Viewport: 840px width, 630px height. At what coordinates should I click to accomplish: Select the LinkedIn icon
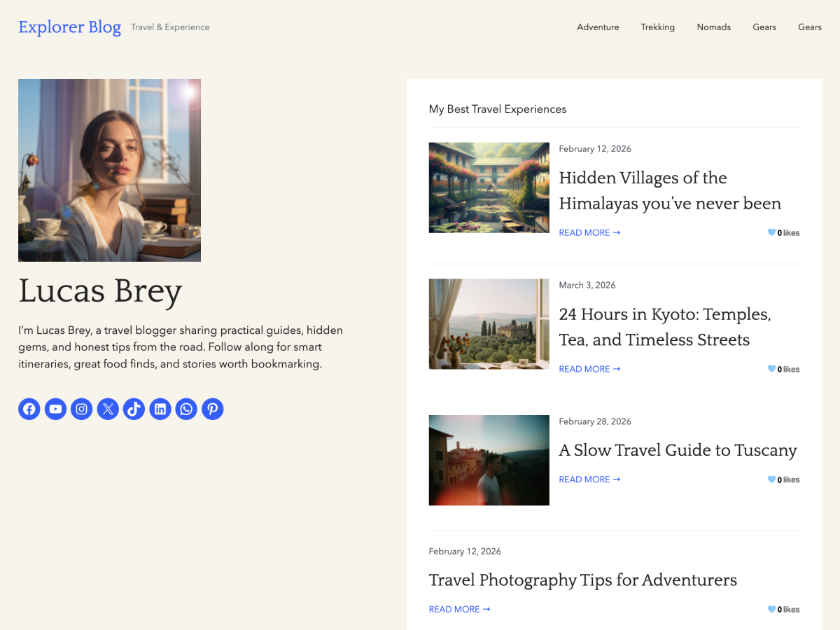point(160,409)
